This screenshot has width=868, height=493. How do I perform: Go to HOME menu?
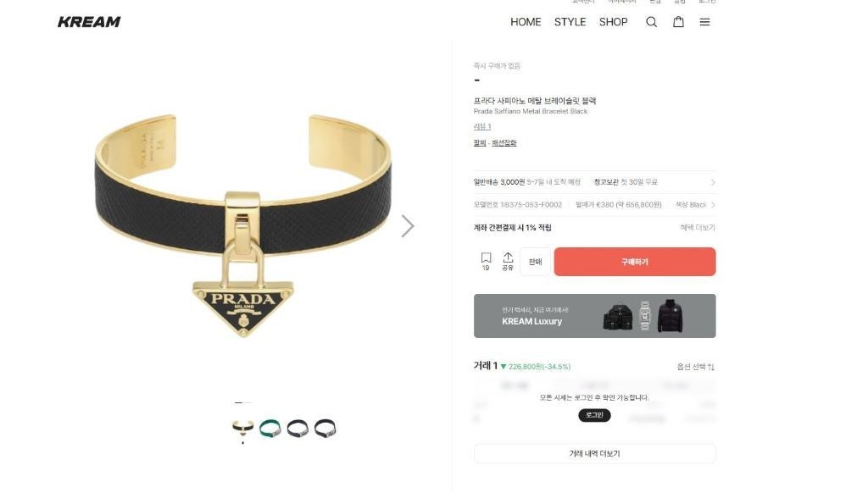point(526,22)
